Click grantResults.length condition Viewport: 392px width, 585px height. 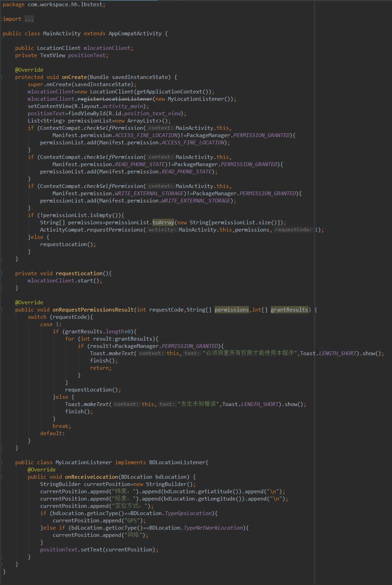95,332
